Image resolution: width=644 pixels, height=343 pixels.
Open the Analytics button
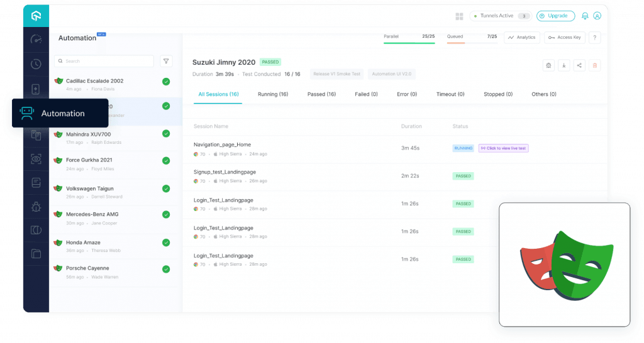click(521, 37)
